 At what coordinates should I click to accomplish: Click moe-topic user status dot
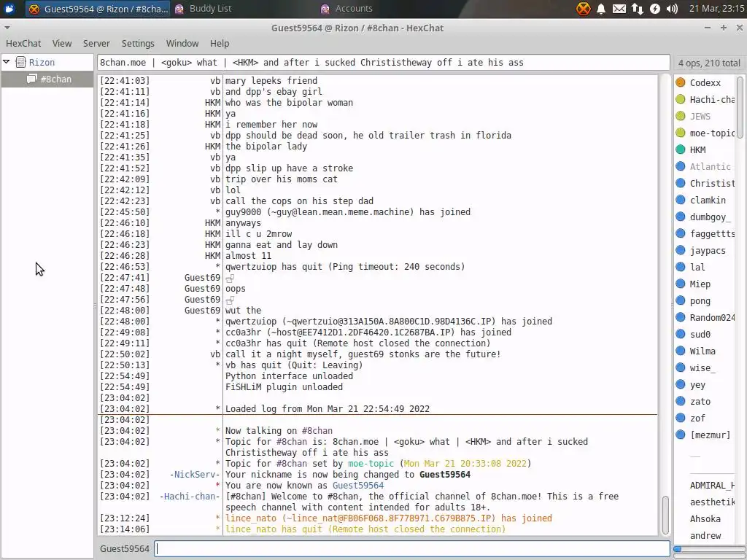(x=681, y=133)
